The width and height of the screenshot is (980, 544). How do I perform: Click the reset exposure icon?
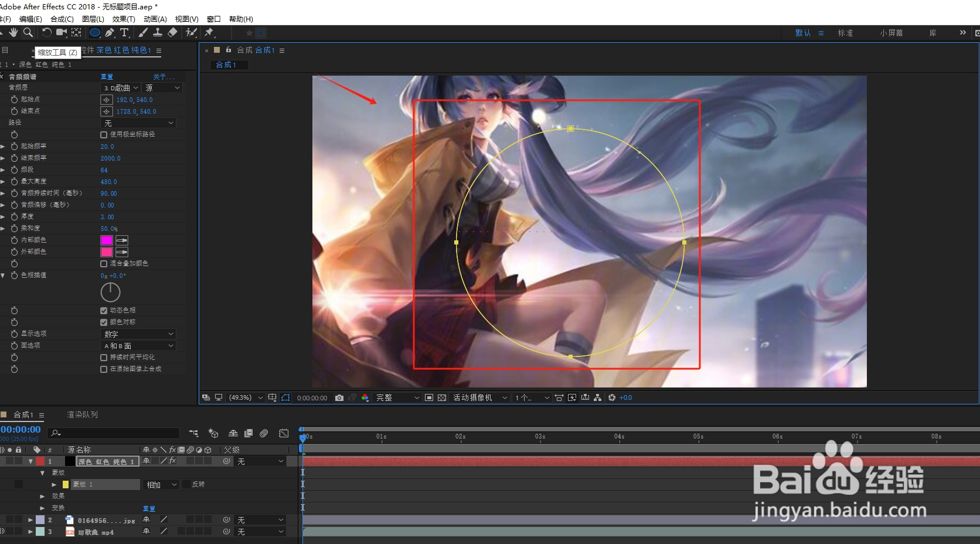coord(612,397)
